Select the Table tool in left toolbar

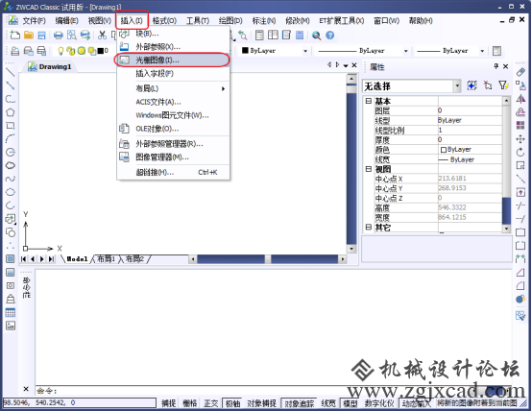pyautogui.click(x=11, y=313)
